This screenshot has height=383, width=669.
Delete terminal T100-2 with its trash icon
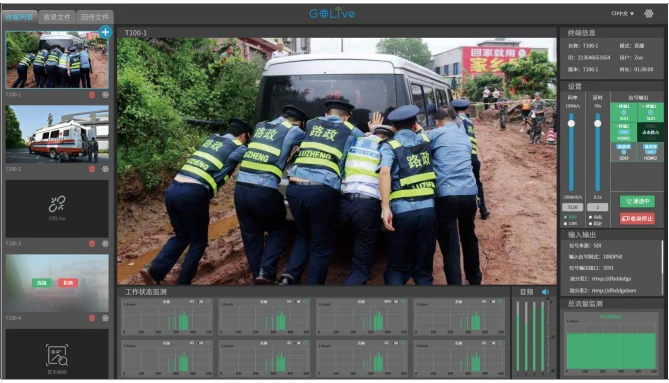point(92,169)
